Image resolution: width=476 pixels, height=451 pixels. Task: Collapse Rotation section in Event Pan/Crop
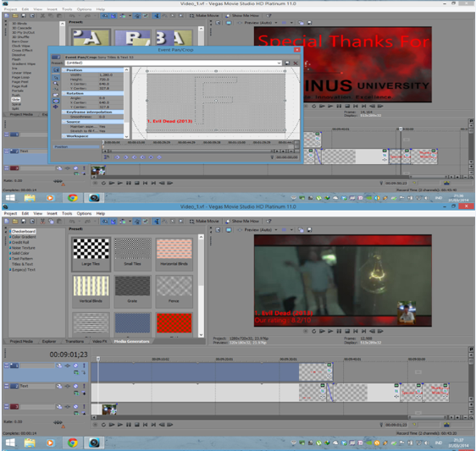(x=64, y=93)
